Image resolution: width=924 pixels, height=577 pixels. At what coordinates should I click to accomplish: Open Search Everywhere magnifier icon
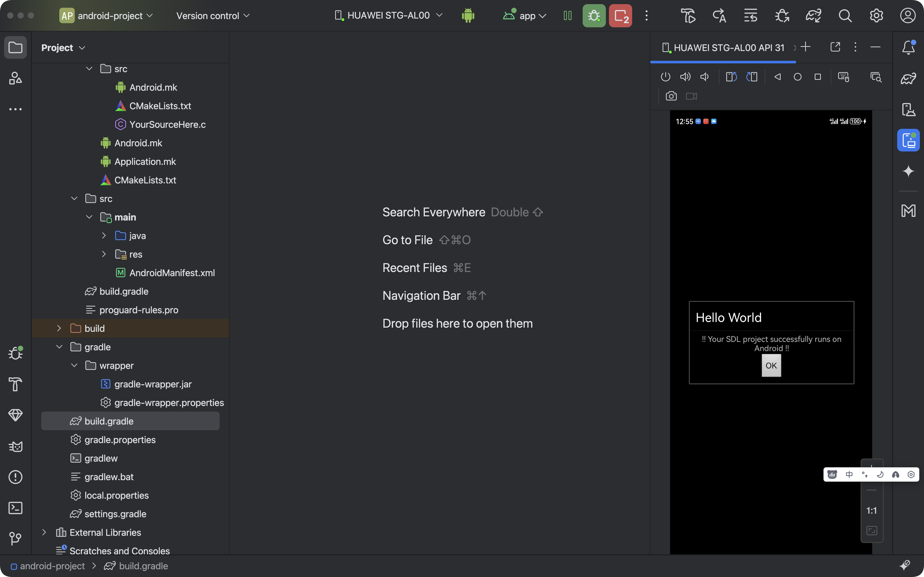pos(845,16)
